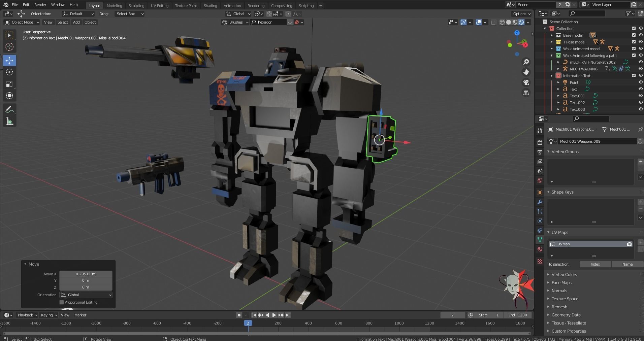Click the Index button under To selection

pyautogui.click(x=595, y=264)
